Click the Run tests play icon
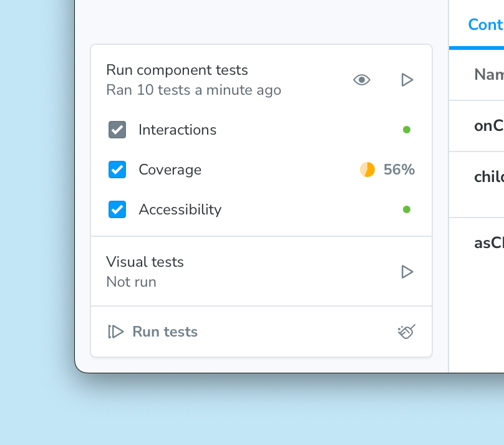 pos(116,332)
